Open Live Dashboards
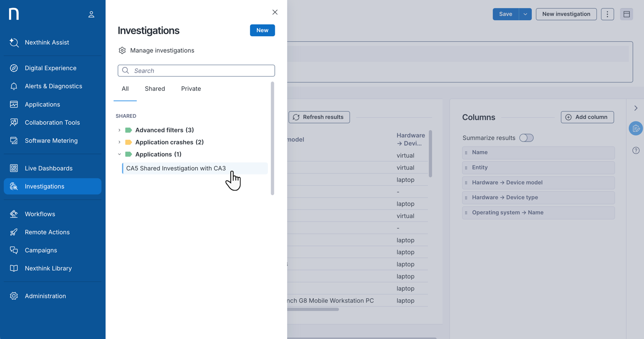Screen dimensions: 644x339 point(48,168)
